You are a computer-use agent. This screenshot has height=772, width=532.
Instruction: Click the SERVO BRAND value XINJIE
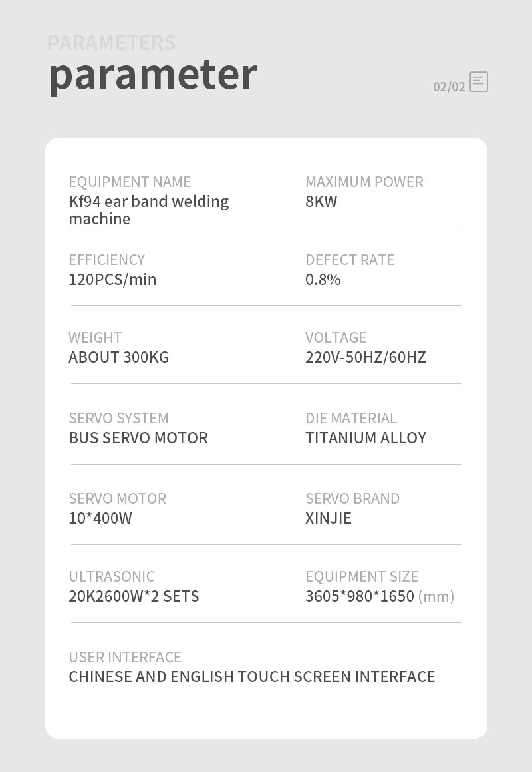point(329,518)
